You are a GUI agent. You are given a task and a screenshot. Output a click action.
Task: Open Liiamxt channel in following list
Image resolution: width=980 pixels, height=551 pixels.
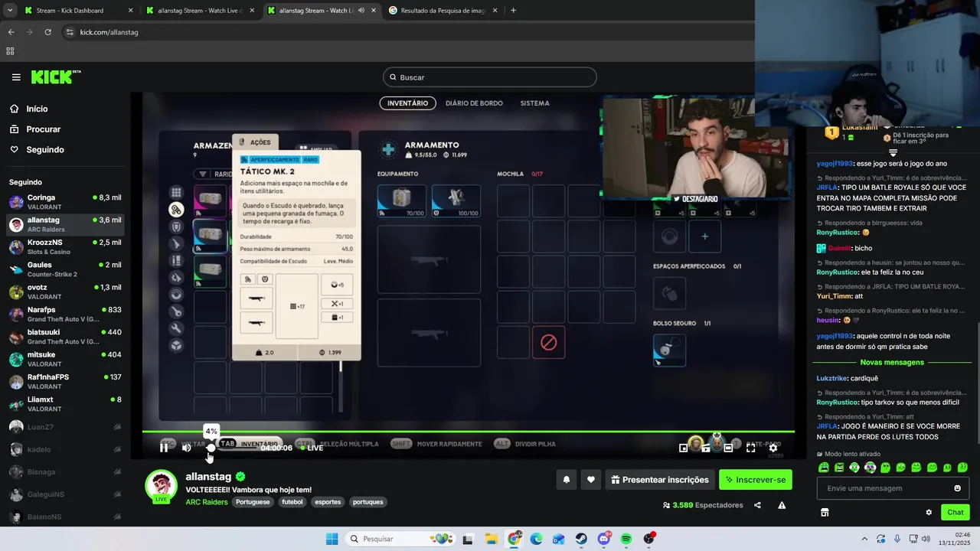tap(65, 404)
